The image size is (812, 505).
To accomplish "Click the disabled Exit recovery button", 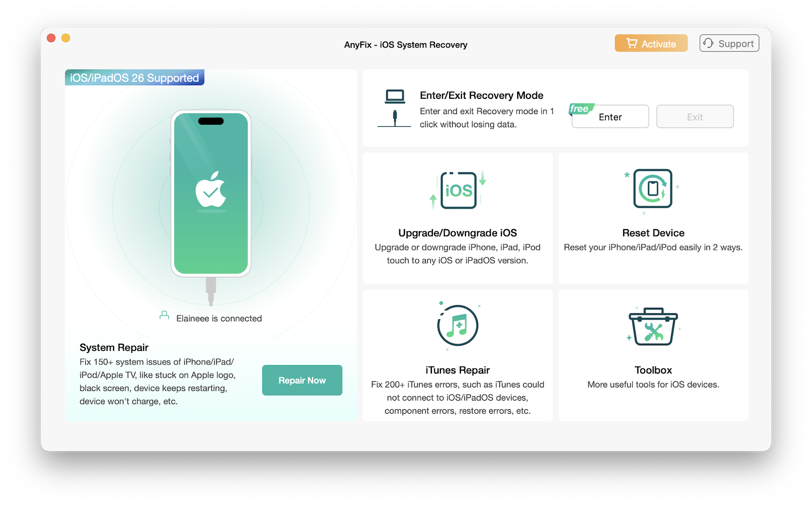I will point(695,117).
